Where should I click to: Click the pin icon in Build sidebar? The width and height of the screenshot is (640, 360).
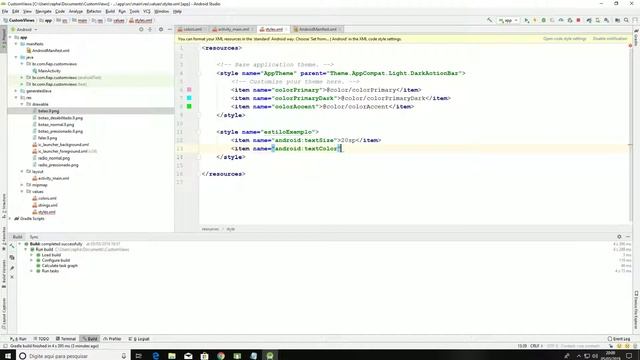(12, 268)
